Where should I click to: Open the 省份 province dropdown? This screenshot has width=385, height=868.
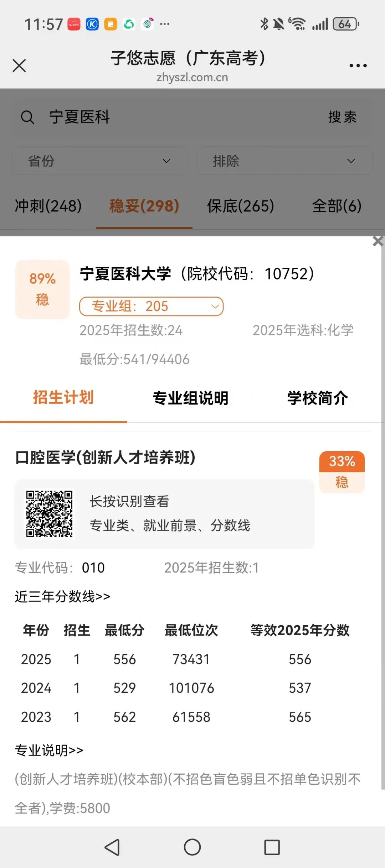point(100,161)
